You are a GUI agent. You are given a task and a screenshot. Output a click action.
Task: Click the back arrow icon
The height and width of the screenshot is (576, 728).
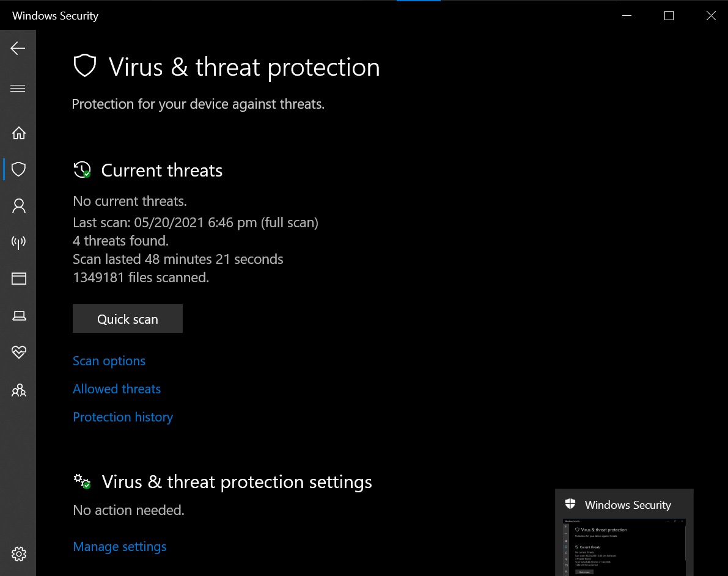(18, 49)
